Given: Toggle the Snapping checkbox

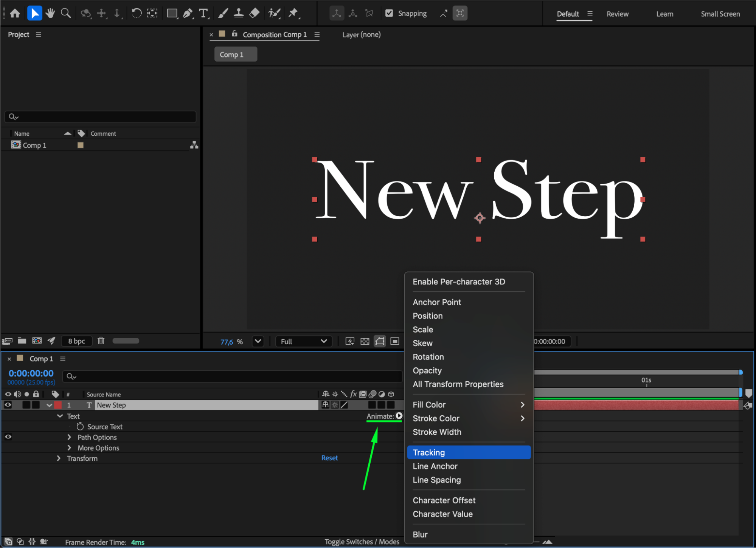Looking at the screenshot, I should click(x=389, y=14).
